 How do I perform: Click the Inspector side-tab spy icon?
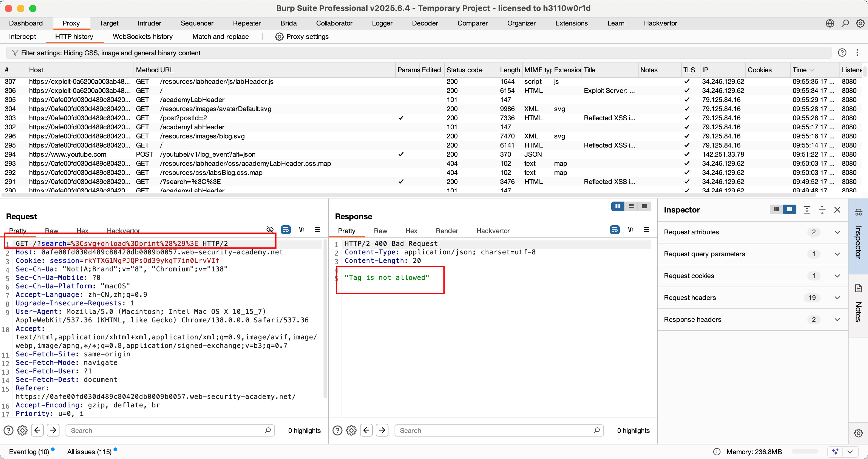click(859, 212)
